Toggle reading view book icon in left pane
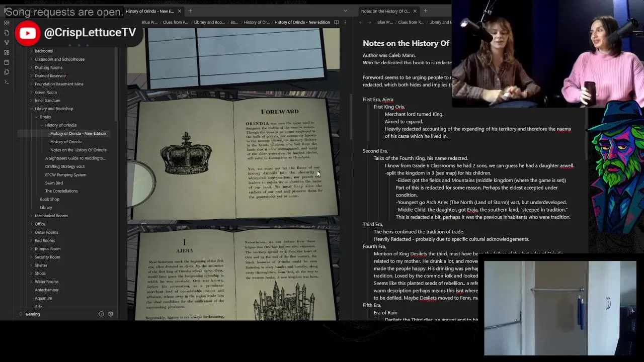The width and height of the screenshot is (644, 362). tap(337, 22)
